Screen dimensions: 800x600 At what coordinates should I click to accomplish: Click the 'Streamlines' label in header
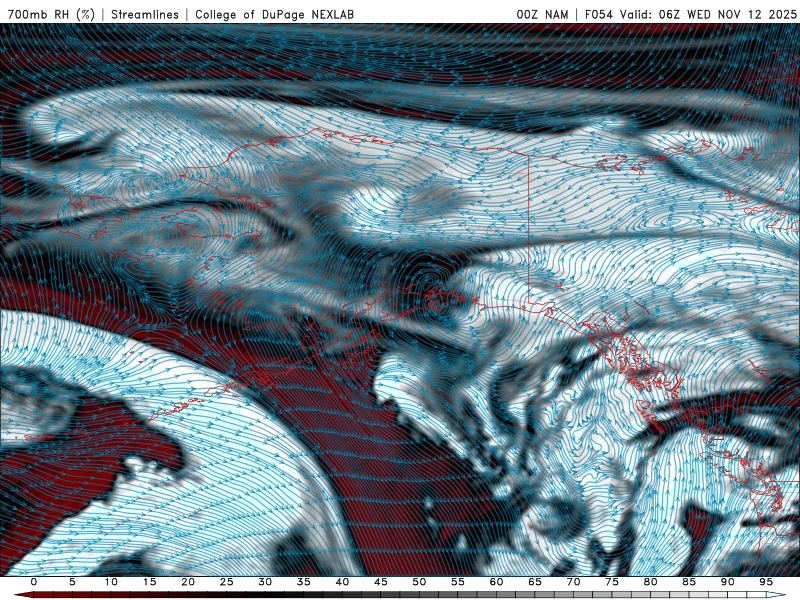point(145,14)
